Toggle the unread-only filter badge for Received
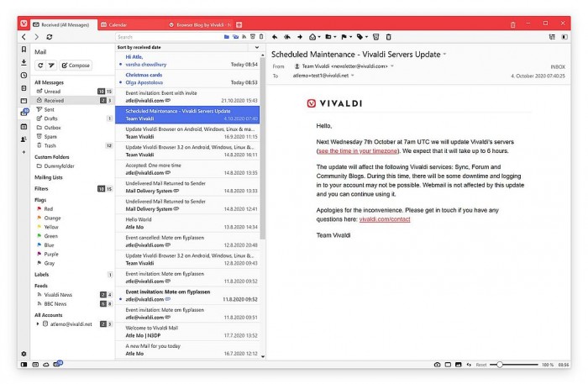The width and height of the screenshot is (588, 384). coord(102,100)
